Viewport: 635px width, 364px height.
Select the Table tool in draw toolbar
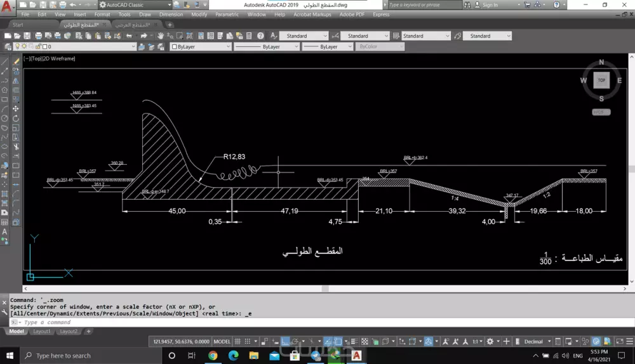[x=4, y=222]
